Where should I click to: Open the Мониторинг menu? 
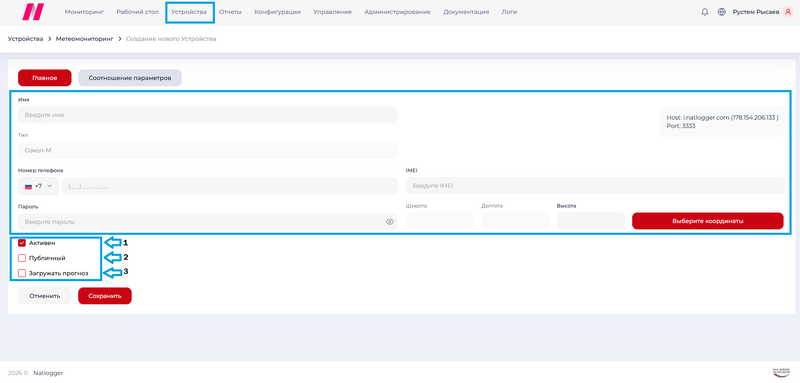[x=84, y=12]
